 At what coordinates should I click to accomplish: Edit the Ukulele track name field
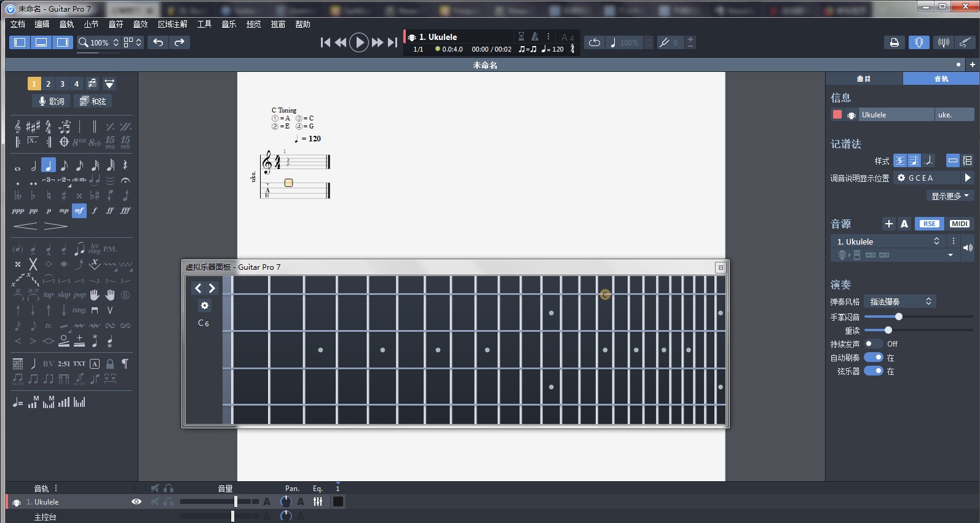pyautogui.click(x=896, y=115)
